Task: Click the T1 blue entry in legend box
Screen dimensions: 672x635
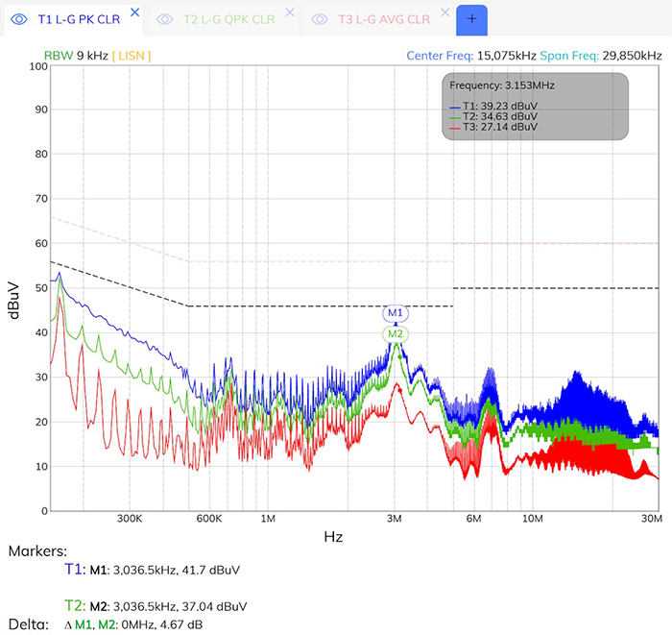Action: (x=492, y=107)
